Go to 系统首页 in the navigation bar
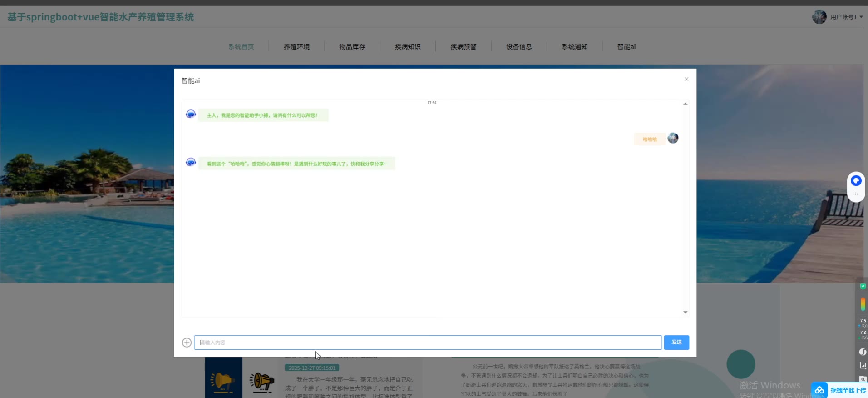868x398 pixels. click(241, 46)
